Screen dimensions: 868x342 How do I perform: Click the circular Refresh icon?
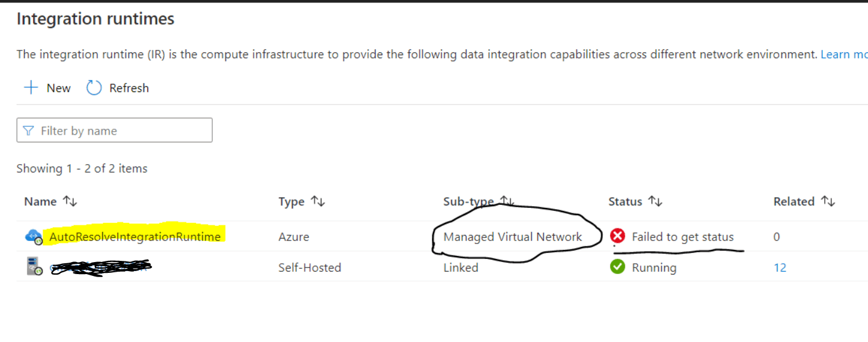tap(94, 88)
